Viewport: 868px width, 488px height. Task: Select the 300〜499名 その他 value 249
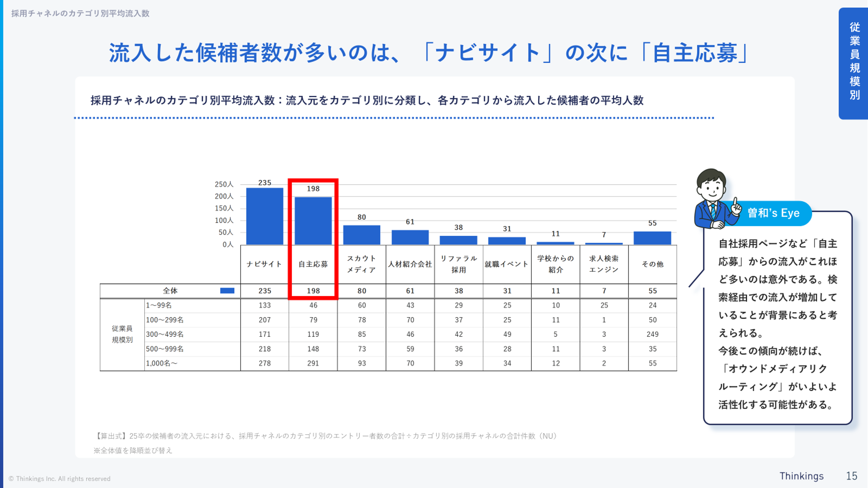(652, 334)
